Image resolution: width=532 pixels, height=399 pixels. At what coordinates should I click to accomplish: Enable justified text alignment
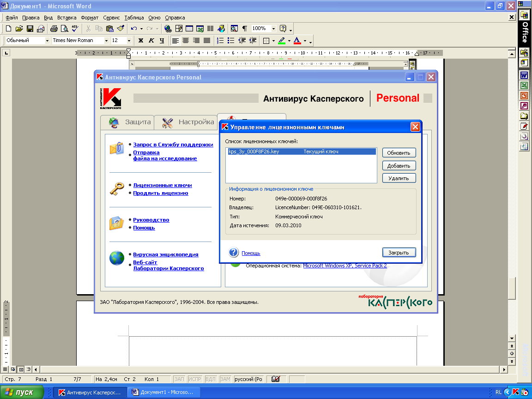(x=206, y=41)
